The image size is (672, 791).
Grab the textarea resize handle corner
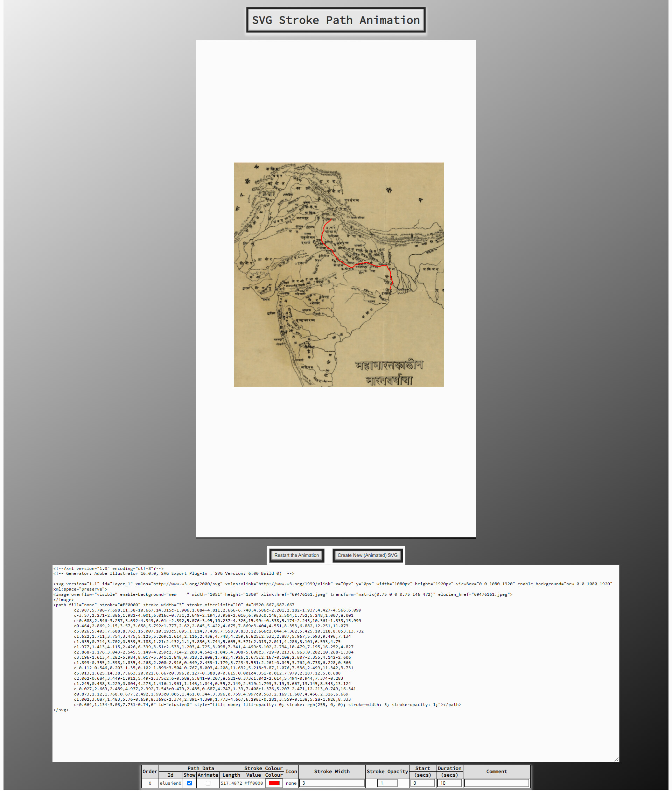616,759
